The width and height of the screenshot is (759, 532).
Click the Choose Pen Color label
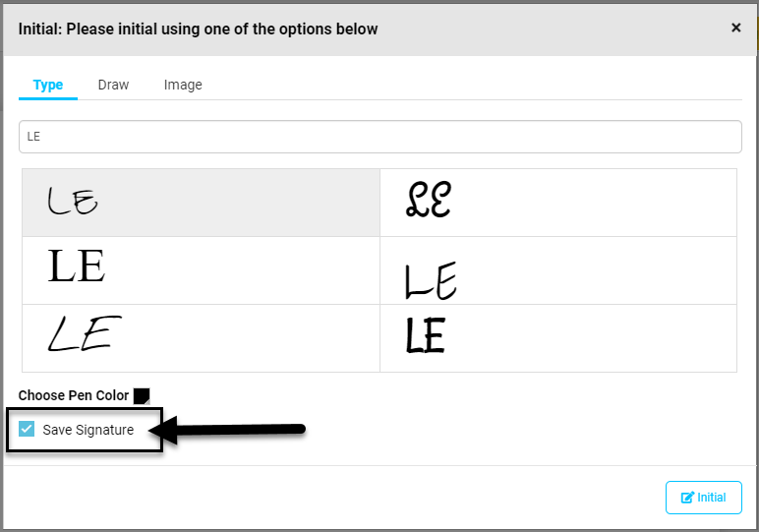(x=74, y=395)
